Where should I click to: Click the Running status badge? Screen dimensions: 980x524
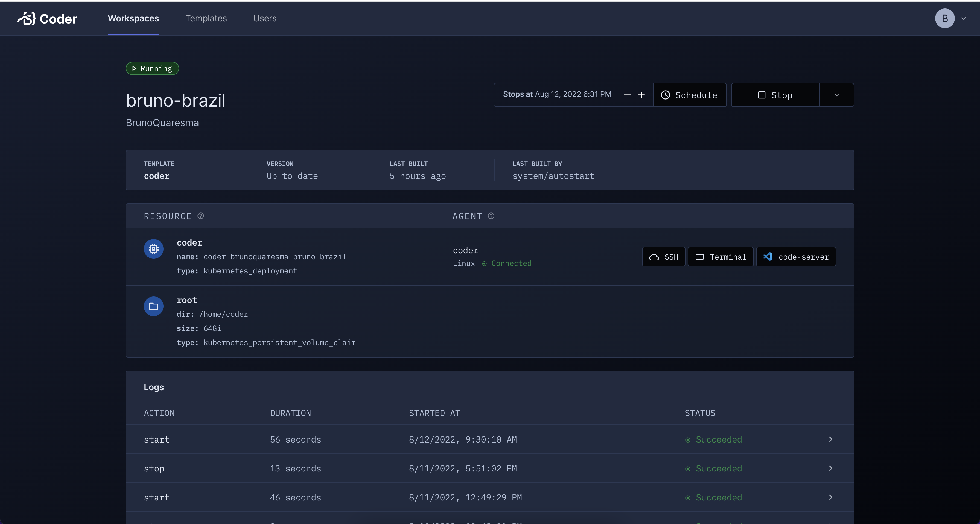[x=152, y=68]
